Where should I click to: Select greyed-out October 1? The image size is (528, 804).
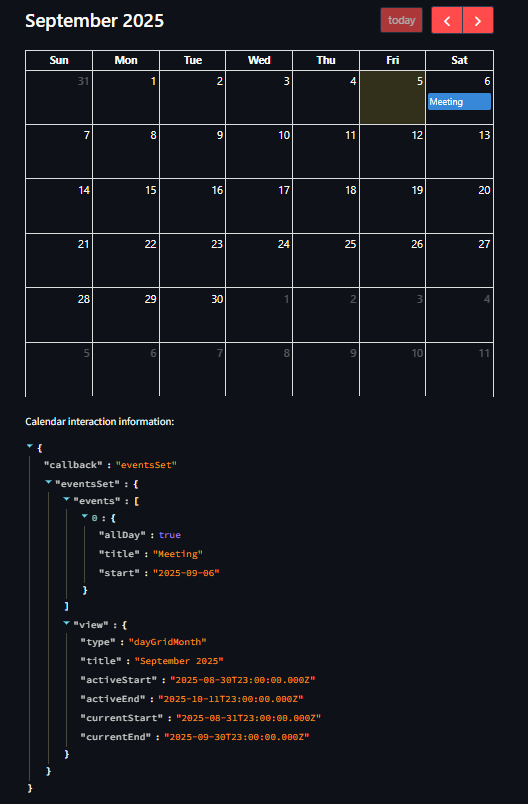(259, 315)
